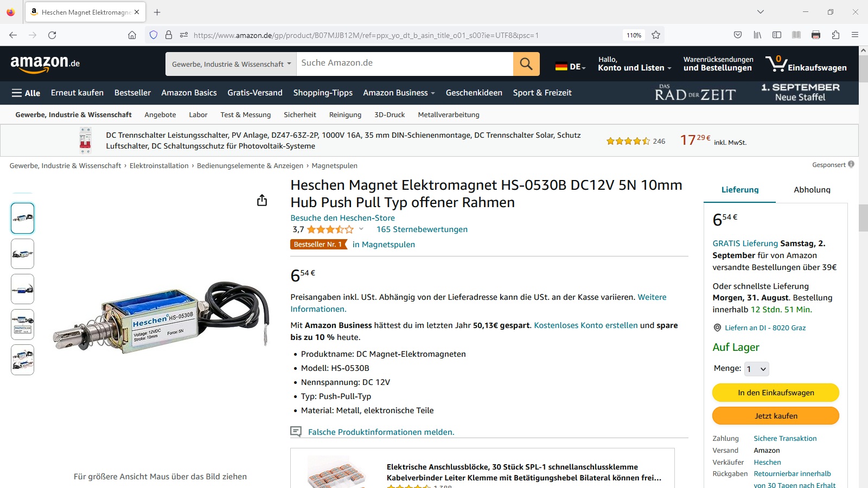Select the second product thumbnail image
This screenshot has width=868, height=488.
tap(23, 254)
